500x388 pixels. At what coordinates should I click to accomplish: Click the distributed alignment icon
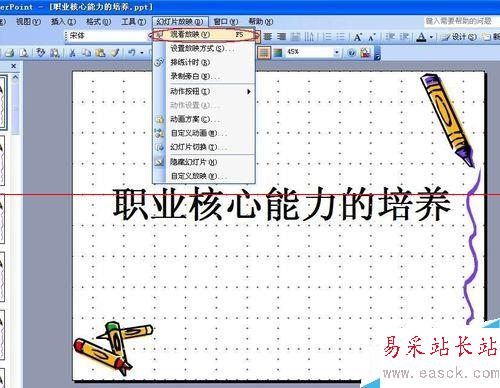pyautogui.click(x=295, y=36)
